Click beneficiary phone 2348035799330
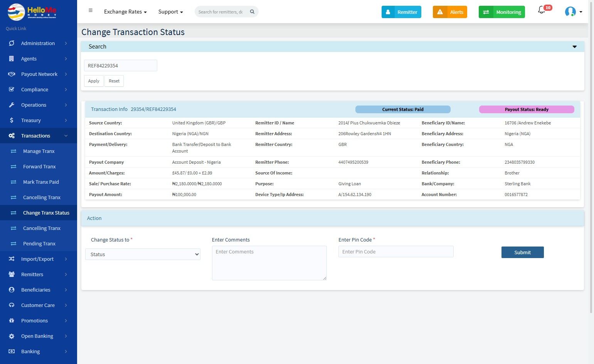This screenshot has height=364, width=594. [x=520, y=162]
